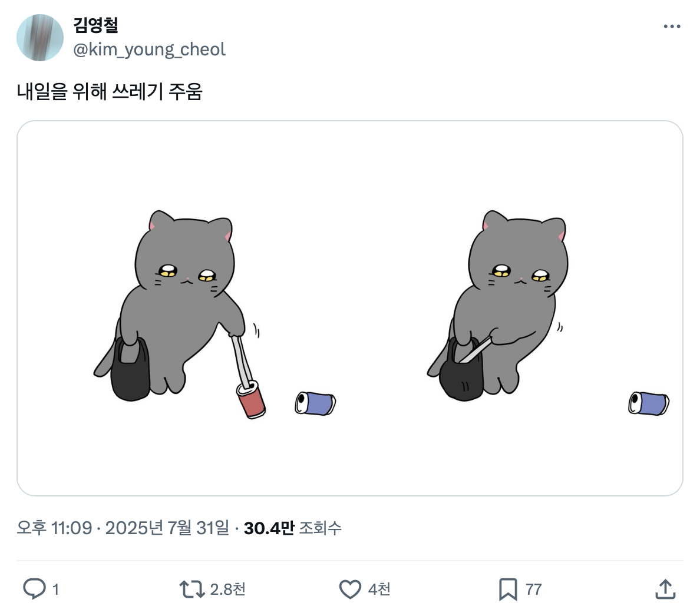The height and width of the screenshot is (616, 700).
Task: Reply to the tweet using the comment icon
Action: point(37,588)
